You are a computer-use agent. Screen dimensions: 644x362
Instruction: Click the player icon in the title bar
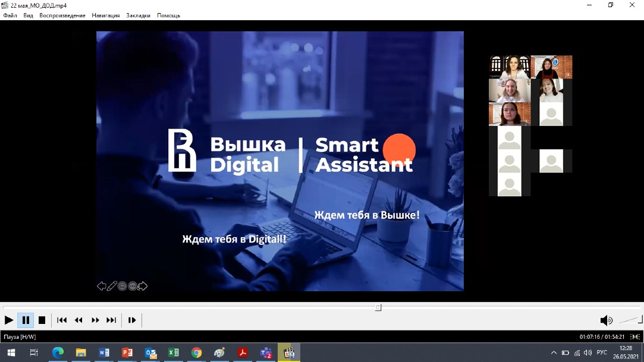5,5
